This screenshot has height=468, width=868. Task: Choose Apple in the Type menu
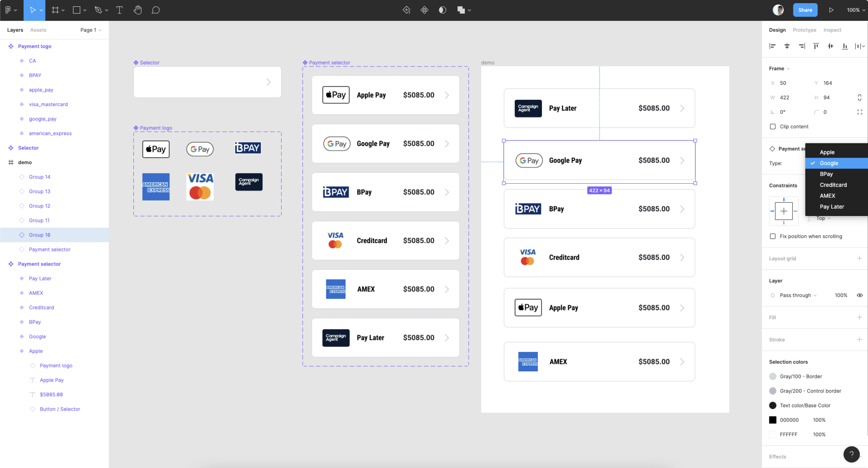pos(836,152)
